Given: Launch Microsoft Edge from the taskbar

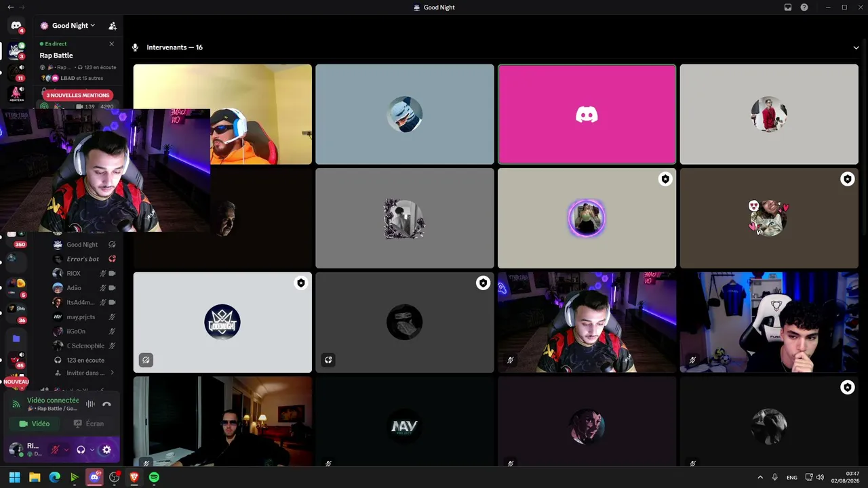Looking at the screenshot, I should 54,477.
